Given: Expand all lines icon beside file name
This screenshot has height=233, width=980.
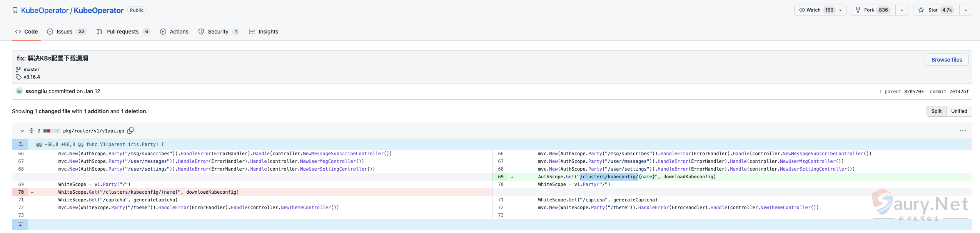Looking at the screenshot, I should point(32,131).
